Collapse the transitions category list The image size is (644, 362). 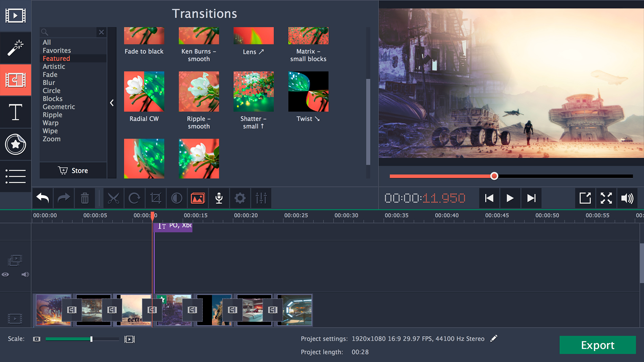coord(112,103)
